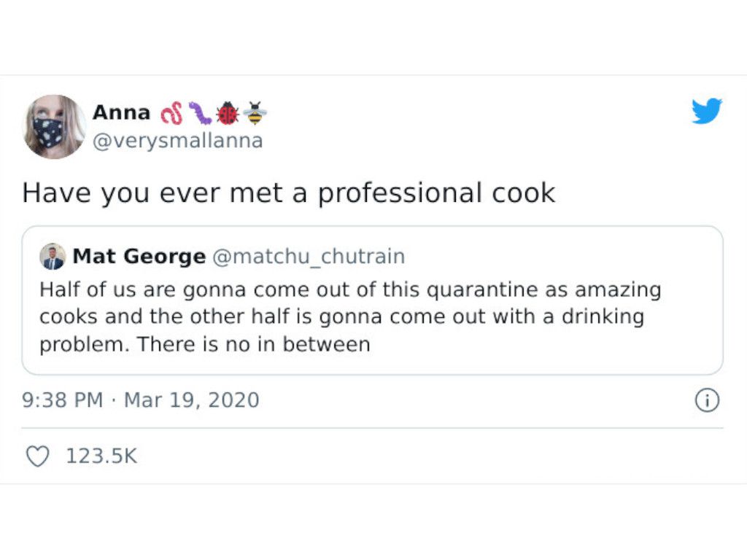
Task: Click the Twitter bird logo icon
Action: 706,111
